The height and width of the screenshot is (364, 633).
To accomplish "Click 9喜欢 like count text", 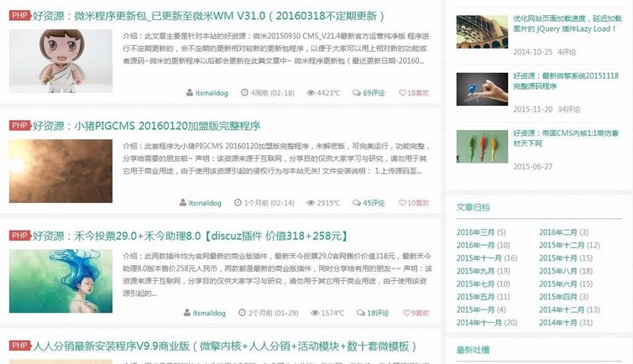I will click(421, 313).
